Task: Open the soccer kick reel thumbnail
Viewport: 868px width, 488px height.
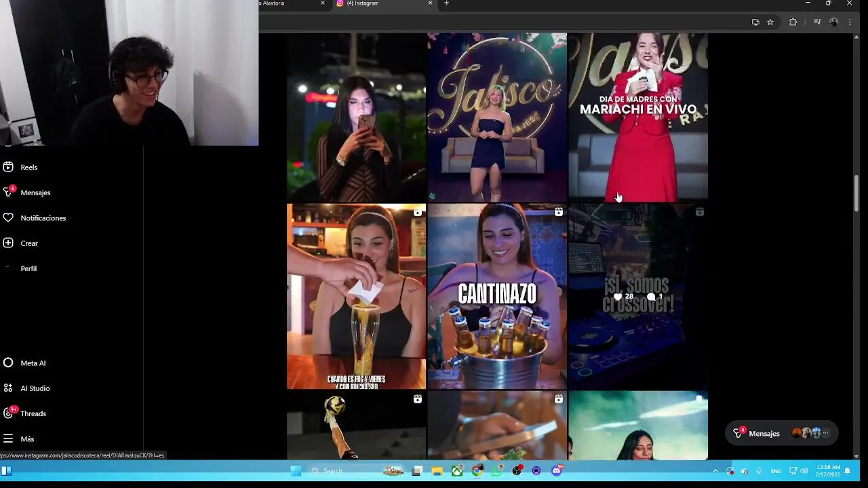Action: (x=356, y=426)
